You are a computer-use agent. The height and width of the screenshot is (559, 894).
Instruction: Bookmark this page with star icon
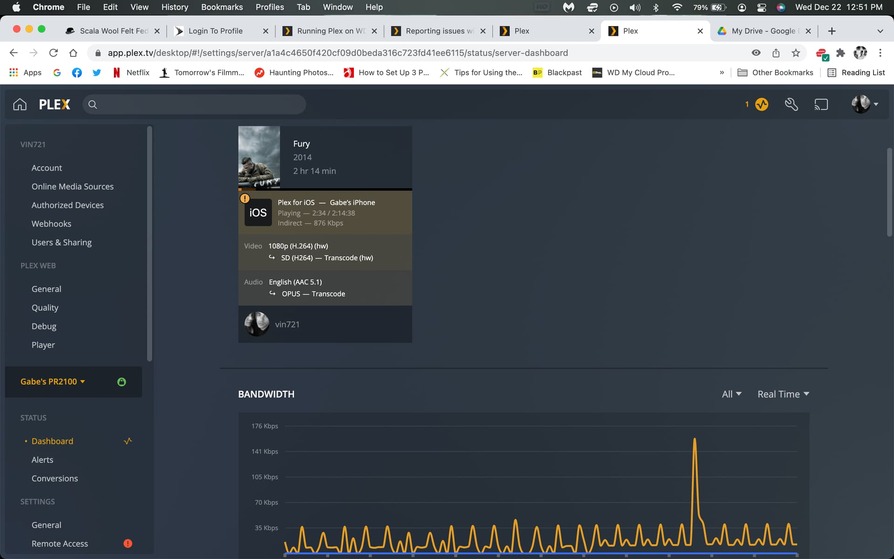[x=795, y=52]
